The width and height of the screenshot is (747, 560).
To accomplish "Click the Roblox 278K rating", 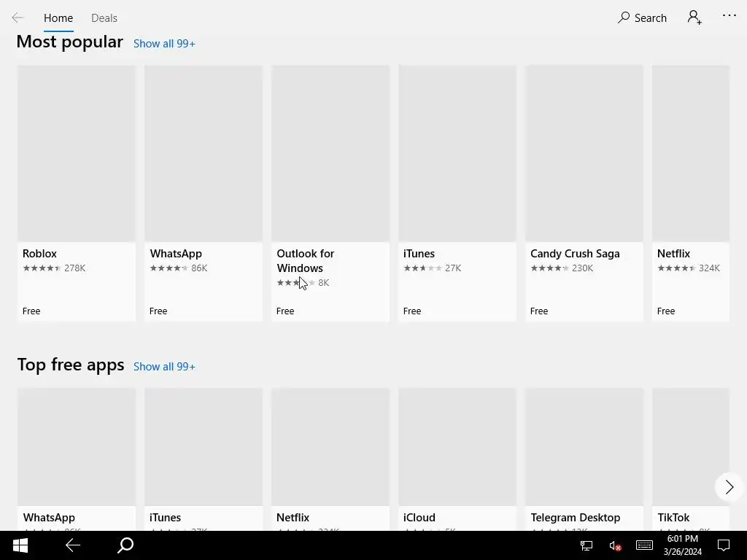I will coord(54,268).
